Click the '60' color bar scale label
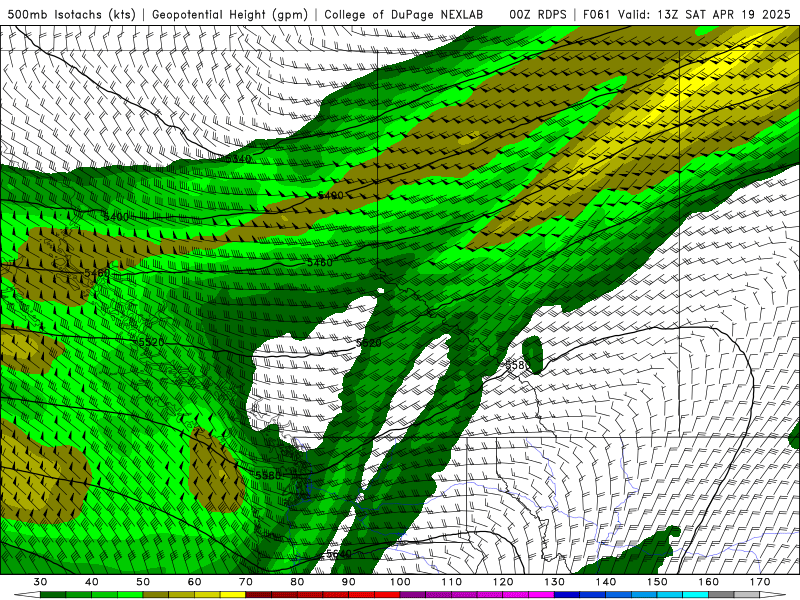The width and height of the screenshot is (800, 600). (x=194, y=582)
